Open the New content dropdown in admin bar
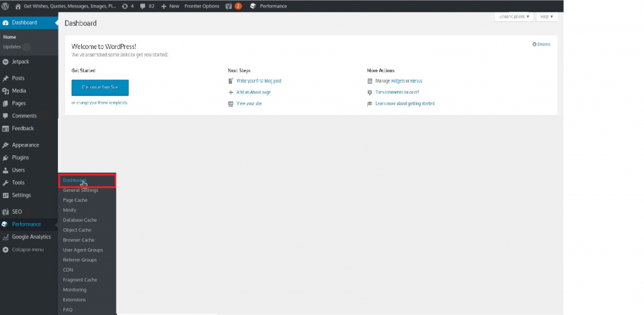 170,6
